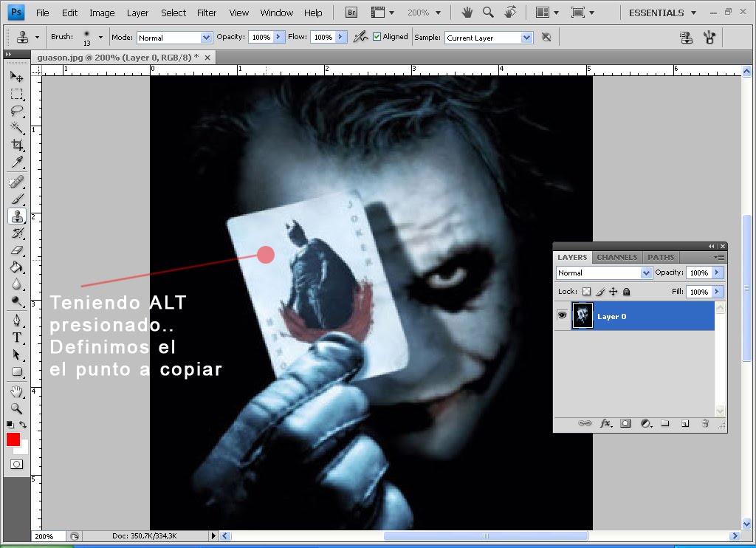Launch Adobe Bridge from the Br icon
The height and width of the screenshot is (548, 756).
(x=351, y=13)
